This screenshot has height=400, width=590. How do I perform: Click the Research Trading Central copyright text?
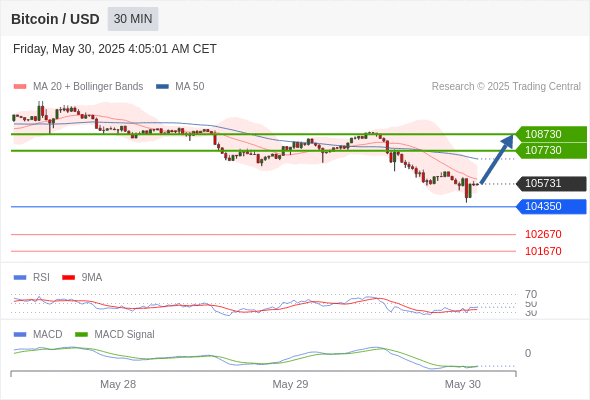[x=506, y=87]
